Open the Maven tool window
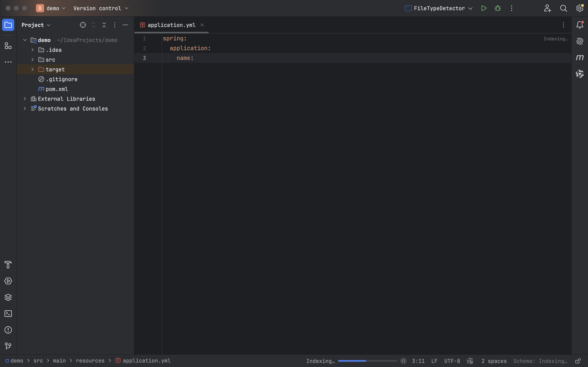This screenshot has width=588, height=367. click(x=580, y=57)
